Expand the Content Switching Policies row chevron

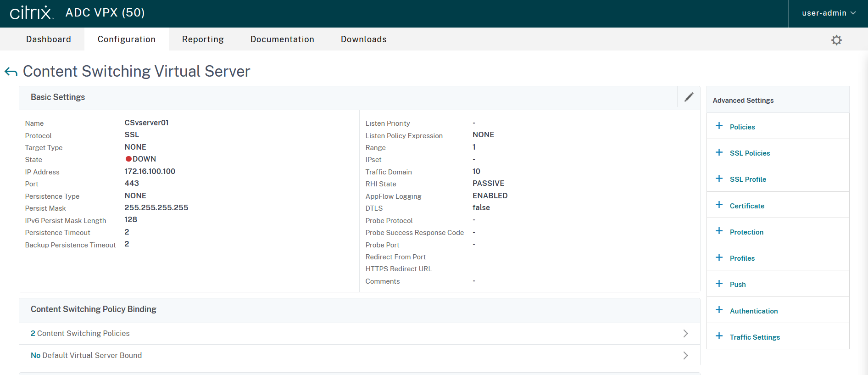tap(685, 334)
